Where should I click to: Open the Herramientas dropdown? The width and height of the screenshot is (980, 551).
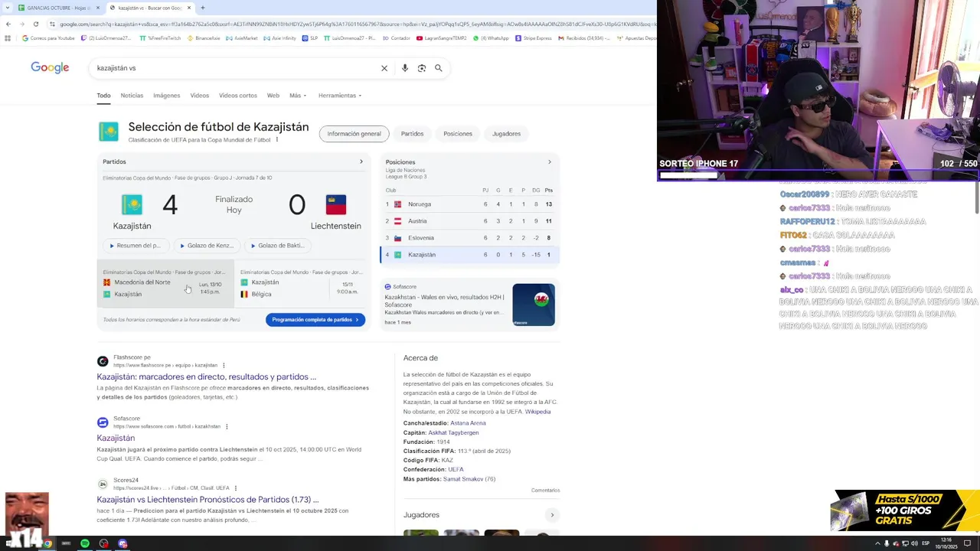click(x=340, y=96)
